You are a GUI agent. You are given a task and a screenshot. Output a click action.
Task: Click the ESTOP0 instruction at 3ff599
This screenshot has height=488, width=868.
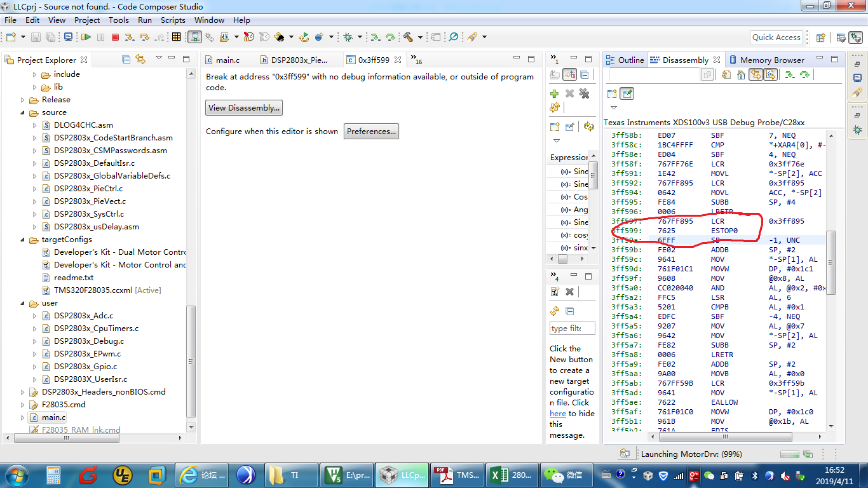(x=724, y=231)
